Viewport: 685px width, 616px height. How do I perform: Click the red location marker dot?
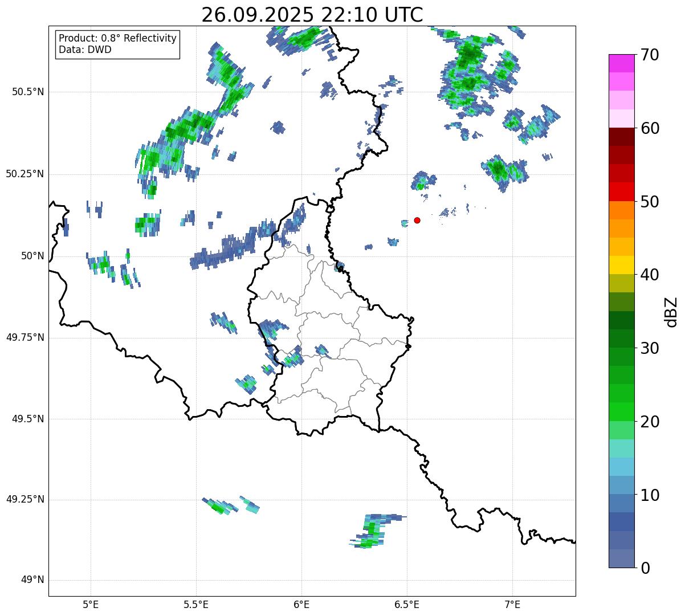[417, 220]
